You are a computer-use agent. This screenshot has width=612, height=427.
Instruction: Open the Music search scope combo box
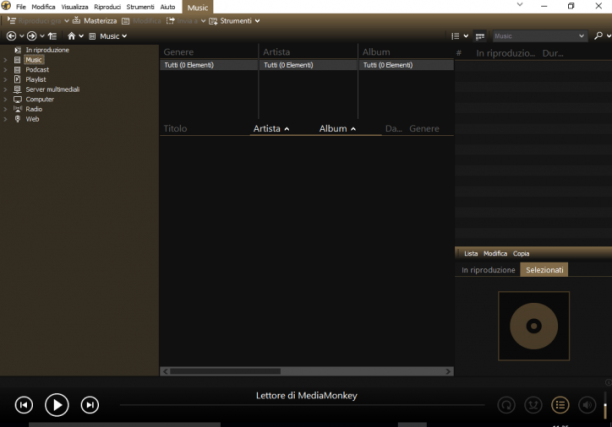(539, 36)
